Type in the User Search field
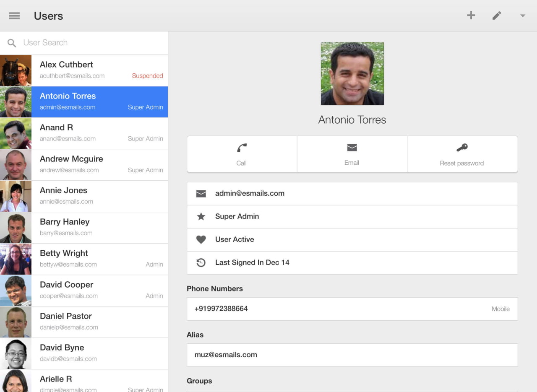Screen dimensions: 537x392 tap(92, 43)
